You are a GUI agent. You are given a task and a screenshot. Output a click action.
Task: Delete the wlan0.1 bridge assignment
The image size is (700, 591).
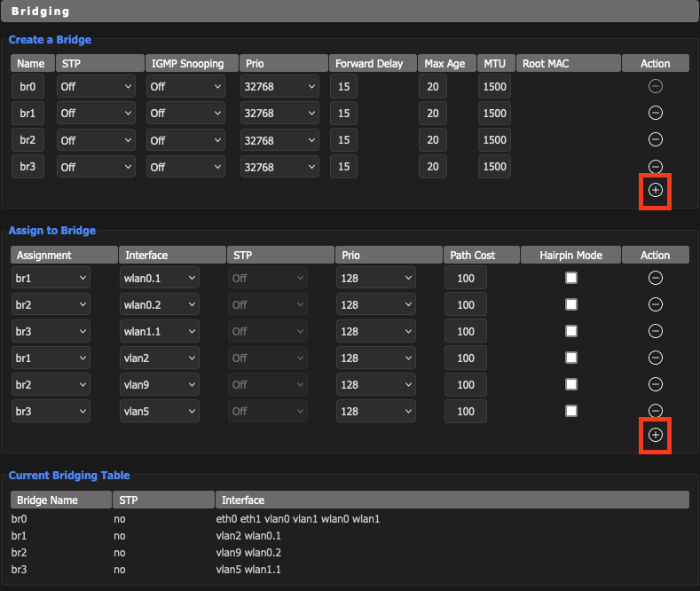tap(655, 278)
